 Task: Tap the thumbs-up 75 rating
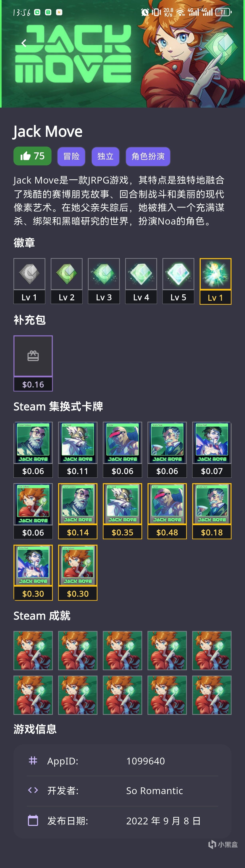tap(32, 156)
